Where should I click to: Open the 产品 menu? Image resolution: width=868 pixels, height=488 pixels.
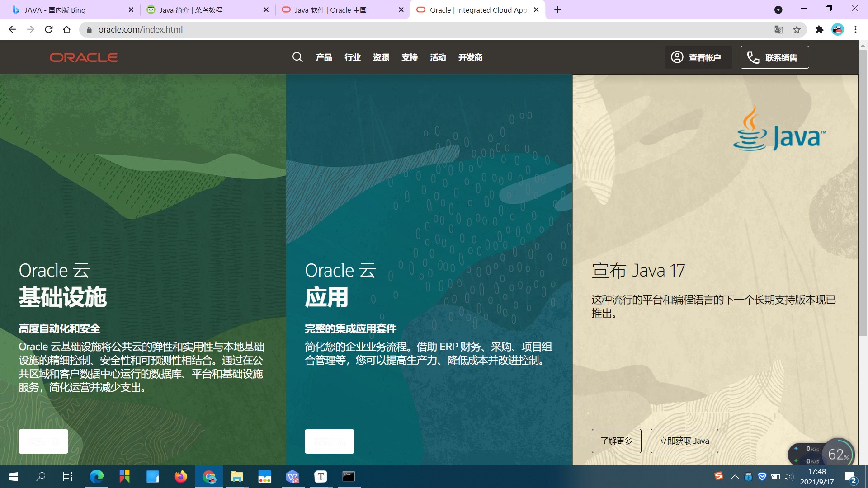324,57
